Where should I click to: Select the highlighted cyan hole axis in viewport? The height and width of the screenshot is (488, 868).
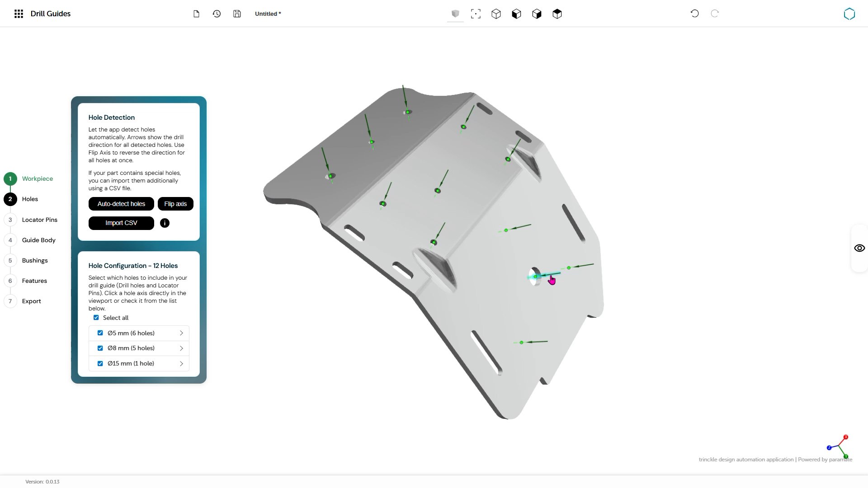(545, 275)
